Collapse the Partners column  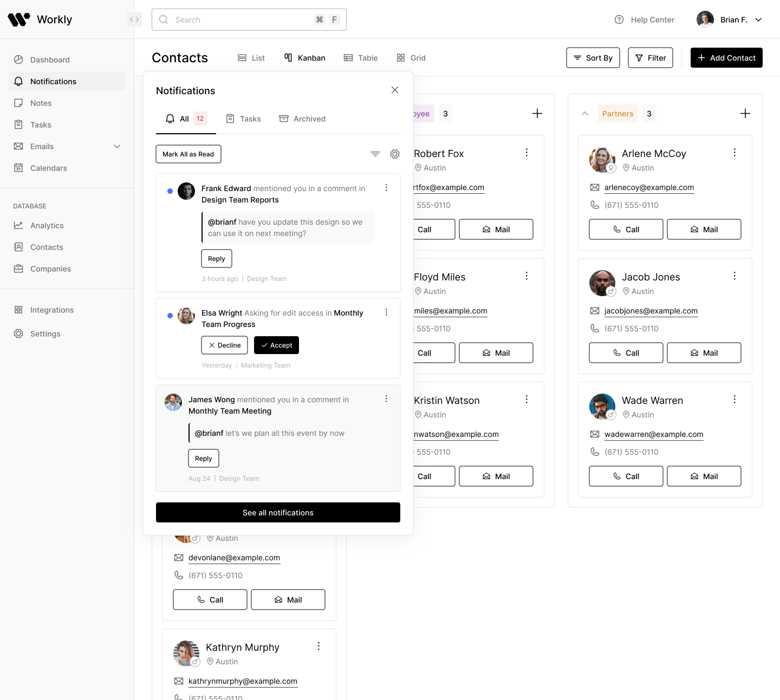tap(585, 114)
